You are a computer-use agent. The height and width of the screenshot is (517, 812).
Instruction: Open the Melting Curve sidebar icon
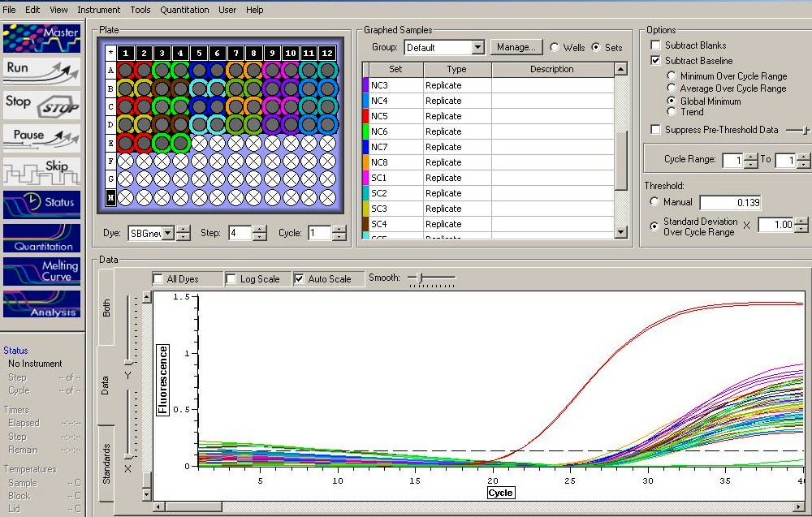click(x=41, y=271)
